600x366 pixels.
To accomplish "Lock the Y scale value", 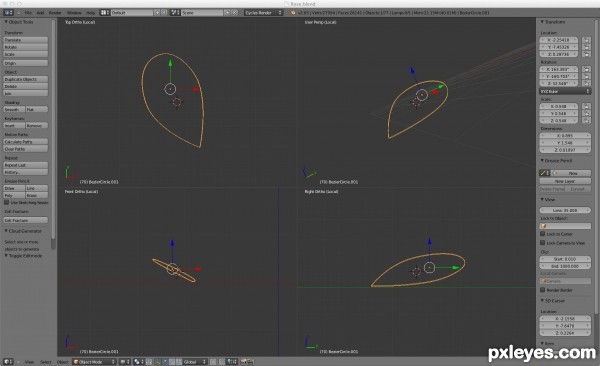I will click(x=586, y=113).
